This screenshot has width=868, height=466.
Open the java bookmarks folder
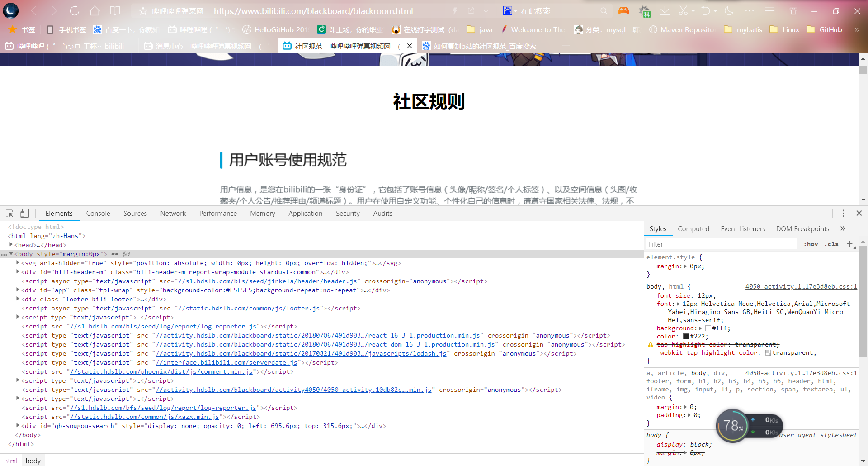click(x=479, y=29)
